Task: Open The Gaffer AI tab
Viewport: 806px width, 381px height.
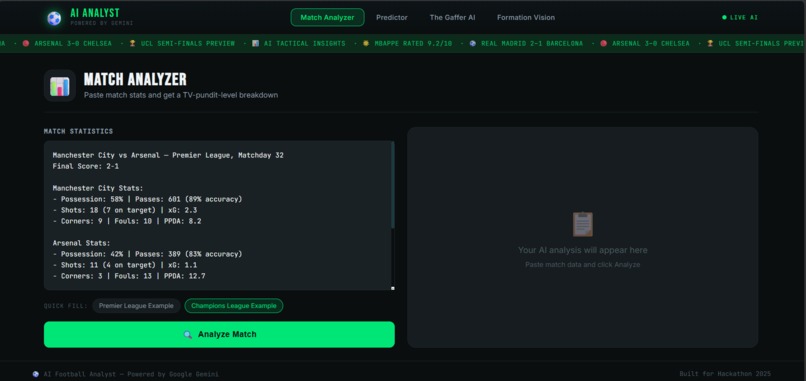Action: pyautogui.click(x=452, y=17)
